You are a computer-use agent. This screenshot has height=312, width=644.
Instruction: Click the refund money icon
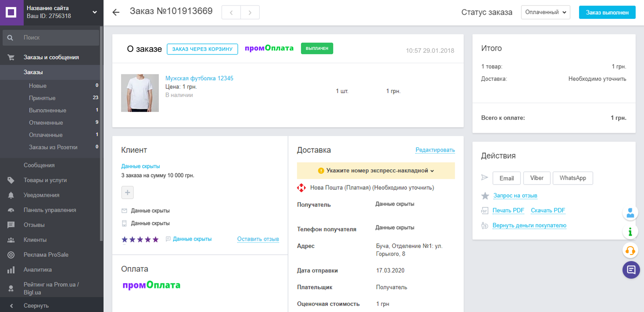click(x=485, y=226)
